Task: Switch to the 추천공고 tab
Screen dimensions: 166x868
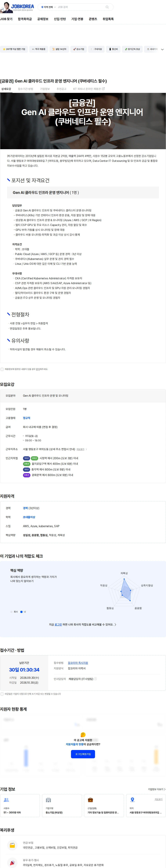Action: 62,89
